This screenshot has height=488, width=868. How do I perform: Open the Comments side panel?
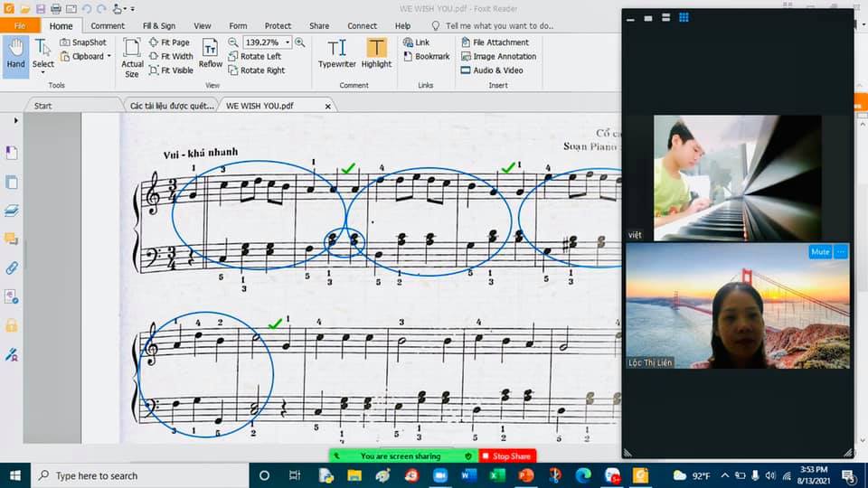(x=12, y=239)
